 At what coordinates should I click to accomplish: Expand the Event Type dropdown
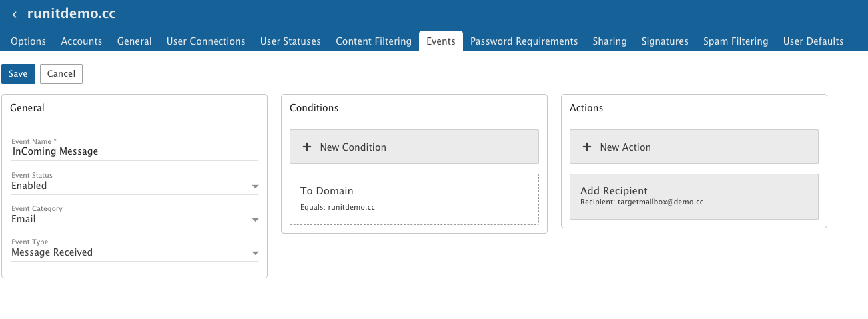coord(255,253)
